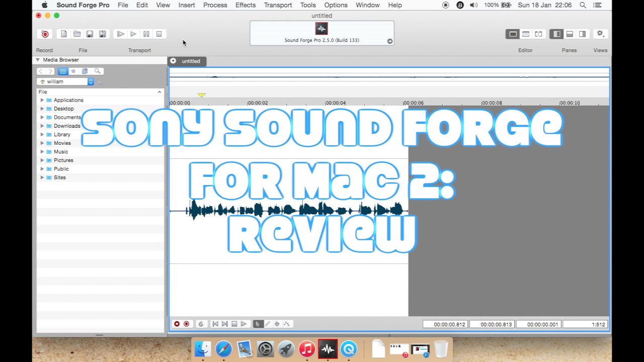This screenshot has height=362, width=644.
Task: Toggle loop playback in editor bar
Action: click(x=201, y=324)
